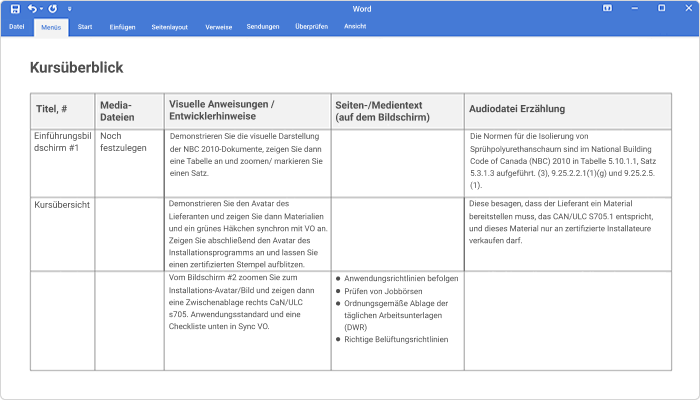The width and height of the screenshot is (700, 400).
Task: Click the Save disk icon
Action: tap(15, 8)
